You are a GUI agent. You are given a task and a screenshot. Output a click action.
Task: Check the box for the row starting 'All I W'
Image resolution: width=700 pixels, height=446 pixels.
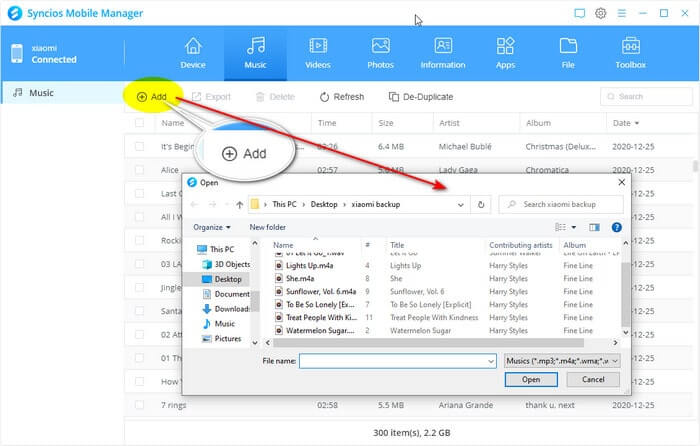point(139,217)
